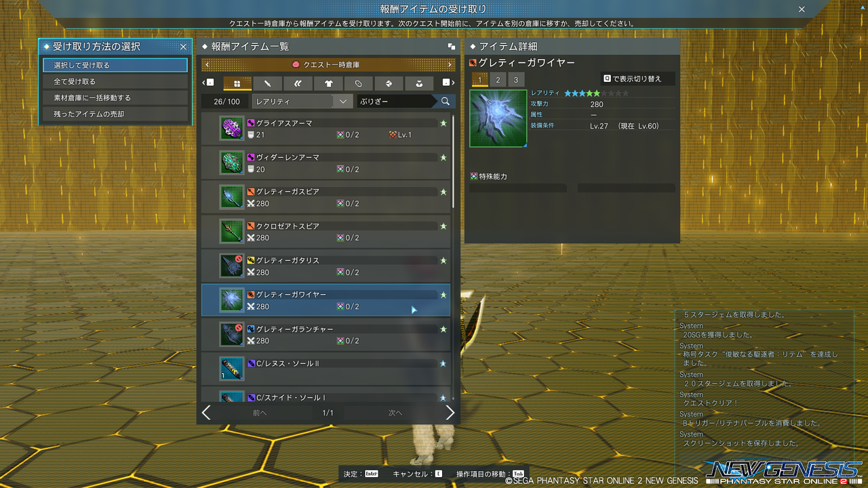The width and height of the screenshot is (868, 488).
Task: Click the グレティーガスピア spear thumbnail
Action: click(x=232, y=197)
